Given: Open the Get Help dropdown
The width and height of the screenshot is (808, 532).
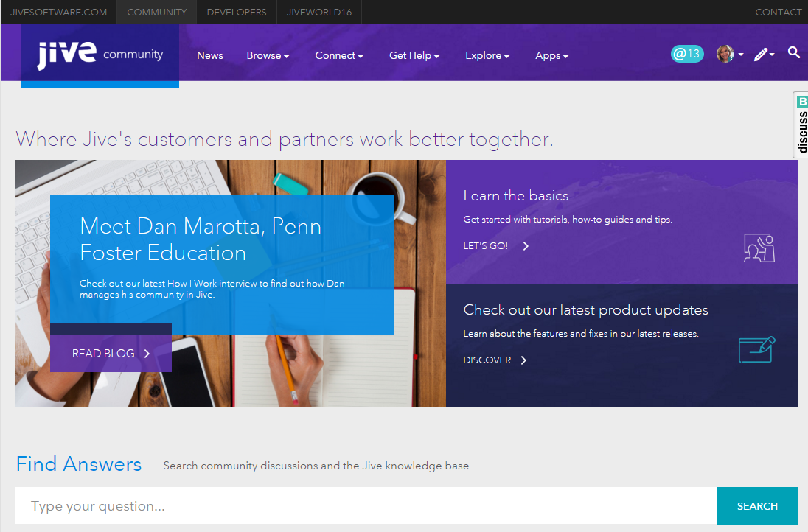Looking at the screenshot, I should (x=414, y=55).
